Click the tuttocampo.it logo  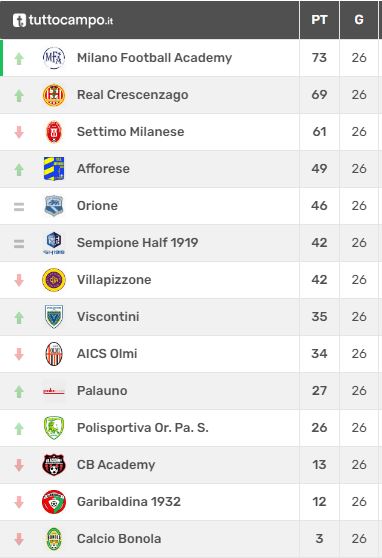click(x=63, y=20)
